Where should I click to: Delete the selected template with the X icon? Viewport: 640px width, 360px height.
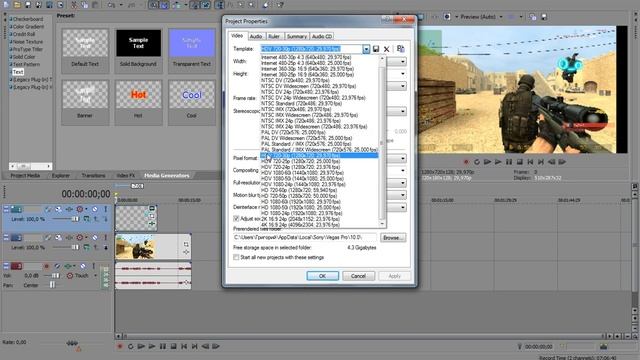click(387, 49)
